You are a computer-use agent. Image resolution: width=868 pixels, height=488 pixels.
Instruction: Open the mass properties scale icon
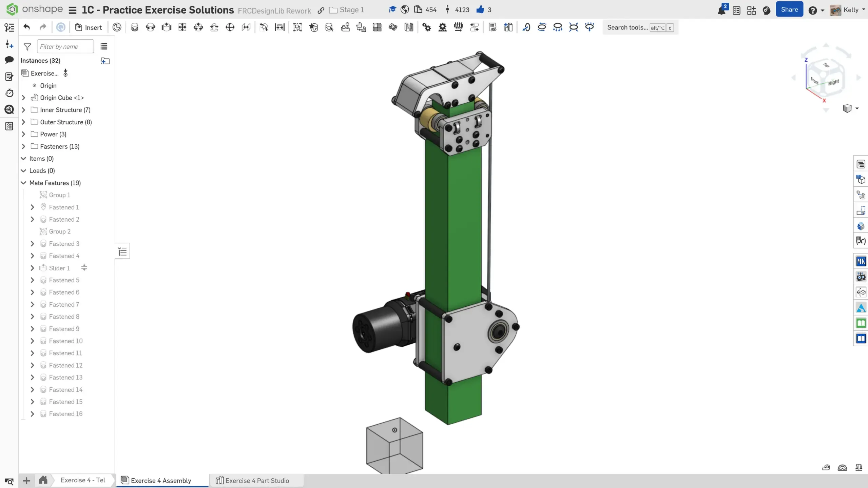click(x=859, y=468)
